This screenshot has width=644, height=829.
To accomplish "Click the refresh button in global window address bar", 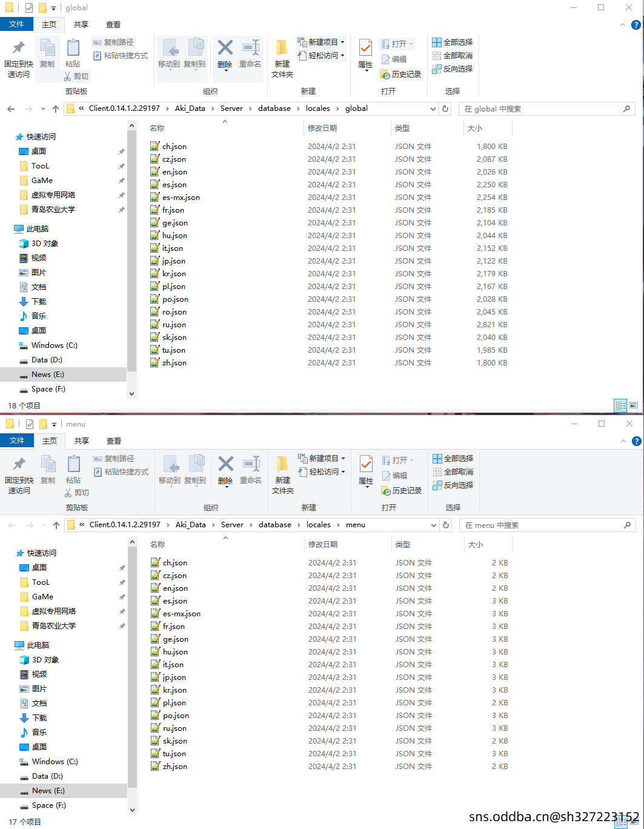I will [x=445, y=108].
